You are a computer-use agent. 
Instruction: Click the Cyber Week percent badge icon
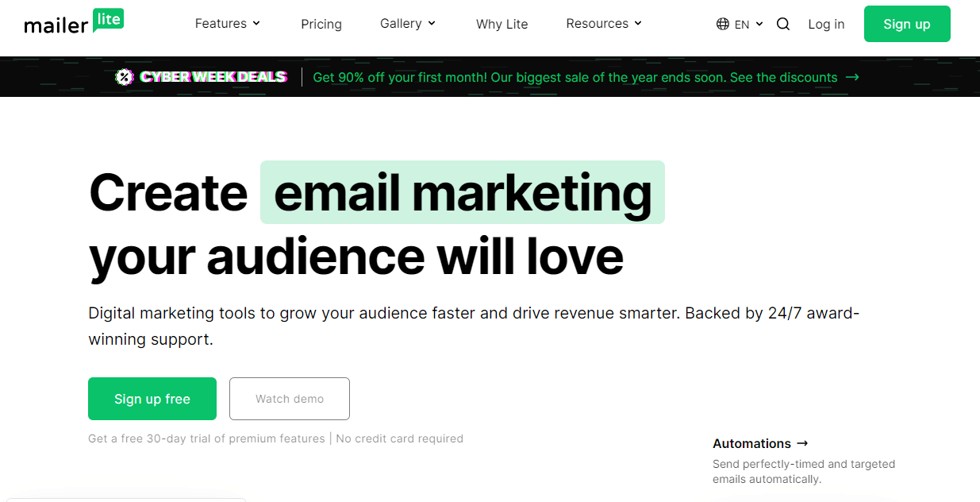click(125, 76)
